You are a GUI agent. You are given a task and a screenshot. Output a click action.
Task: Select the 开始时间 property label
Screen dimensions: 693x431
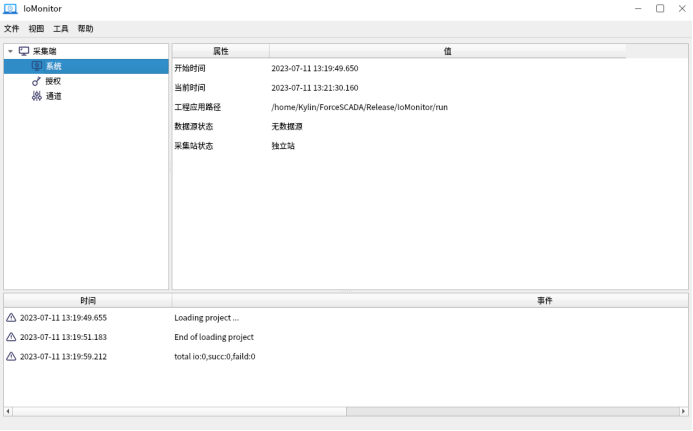click(x=190, y=69)
